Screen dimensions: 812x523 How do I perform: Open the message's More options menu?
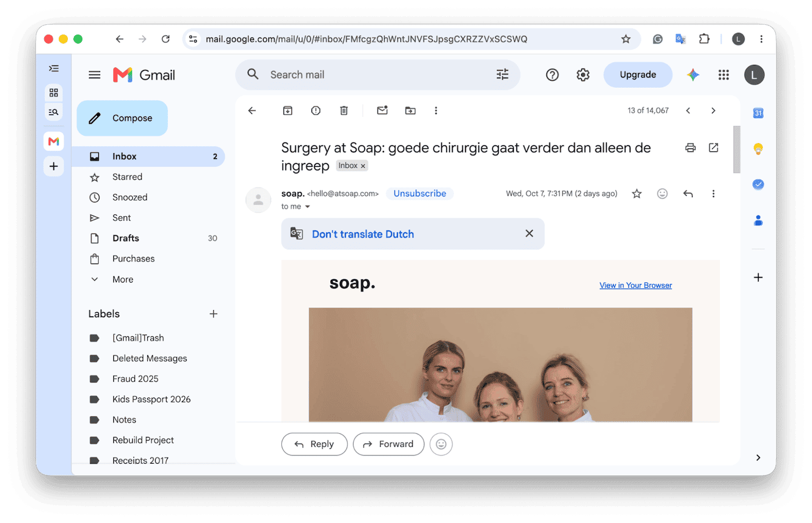(713, 194)
